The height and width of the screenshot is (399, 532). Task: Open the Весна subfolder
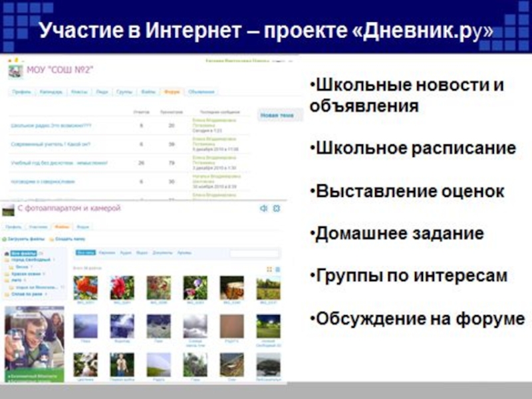(22, 267)
